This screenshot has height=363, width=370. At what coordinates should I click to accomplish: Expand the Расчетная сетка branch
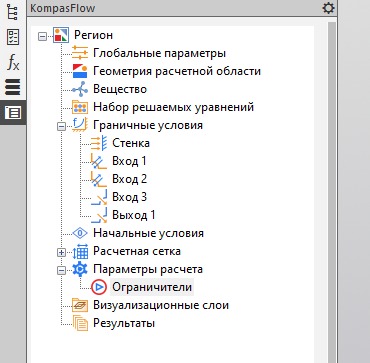[x=61, y=252]
